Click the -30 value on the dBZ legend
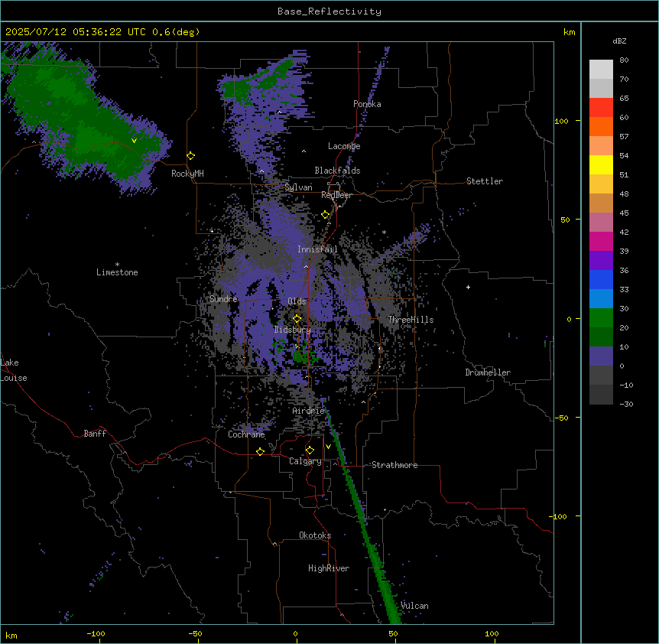The width and height of the screenshot is (659, 644). (626, 405)
